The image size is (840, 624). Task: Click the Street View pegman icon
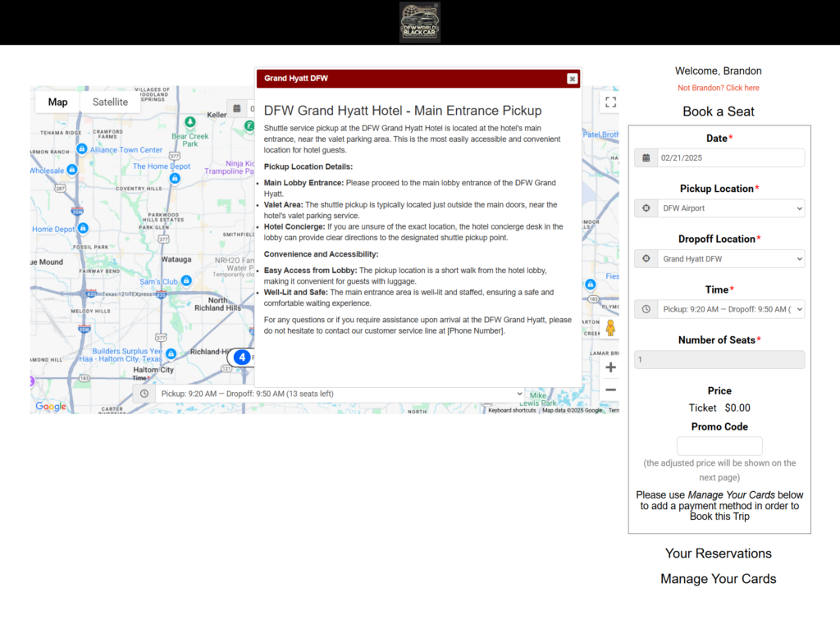click(609, 328)
